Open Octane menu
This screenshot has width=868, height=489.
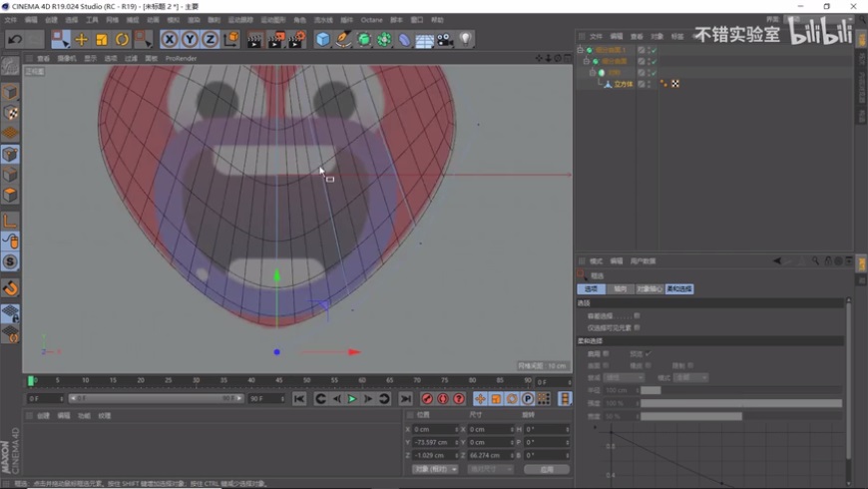pos(371,20)
